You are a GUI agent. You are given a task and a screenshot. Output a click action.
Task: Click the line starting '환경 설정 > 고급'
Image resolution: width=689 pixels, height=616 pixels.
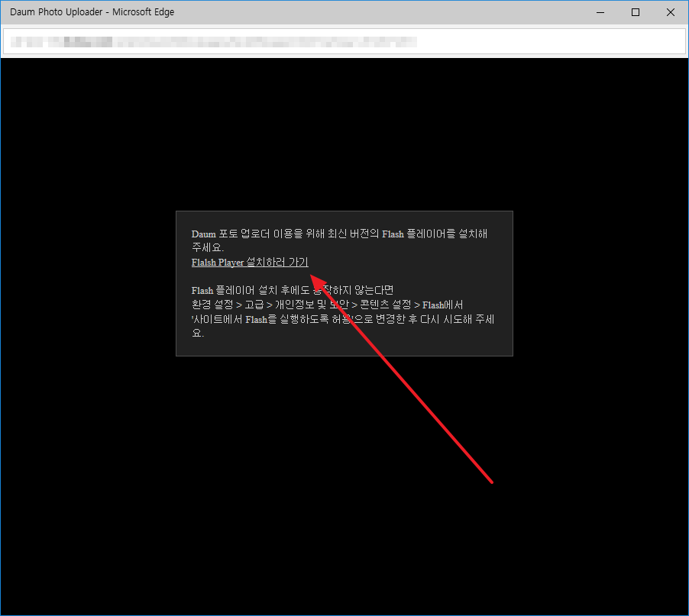(328, 305)
